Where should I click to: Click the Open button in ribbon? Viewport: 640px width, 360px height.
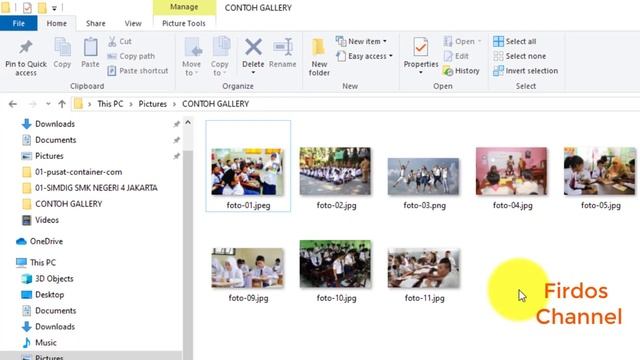click(462, 41)
